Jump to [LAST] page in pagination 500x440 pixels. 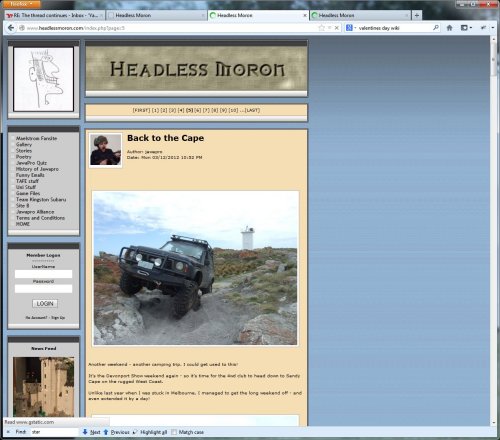pyautogui.click(x=252, y=110)
